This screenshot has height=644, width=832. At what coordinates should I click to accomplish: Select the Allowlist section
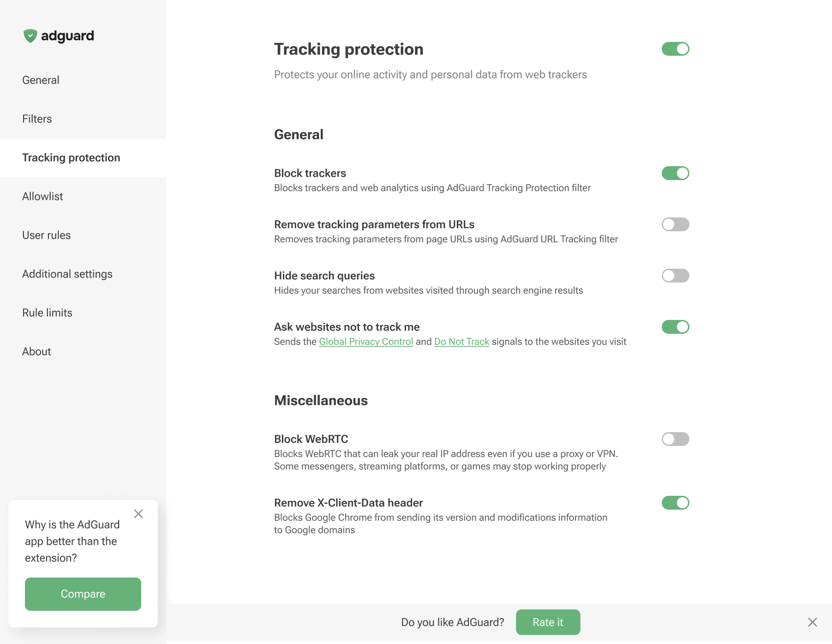pos(42,196)
